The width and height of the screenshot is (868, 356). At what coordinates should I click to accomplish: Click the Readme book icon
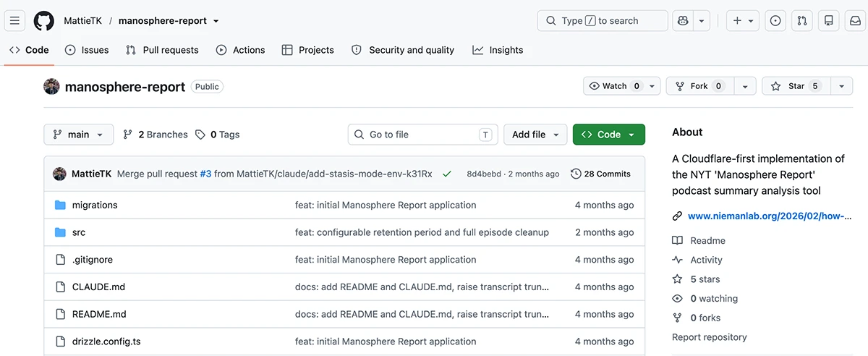(x=677, y=240)
